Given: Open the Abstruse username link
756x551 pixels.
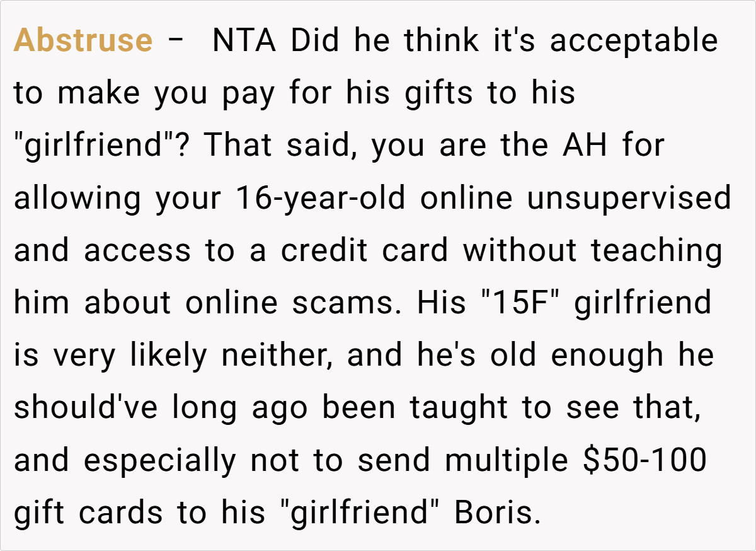Looking at the screenshot, I should pos(83,41).
